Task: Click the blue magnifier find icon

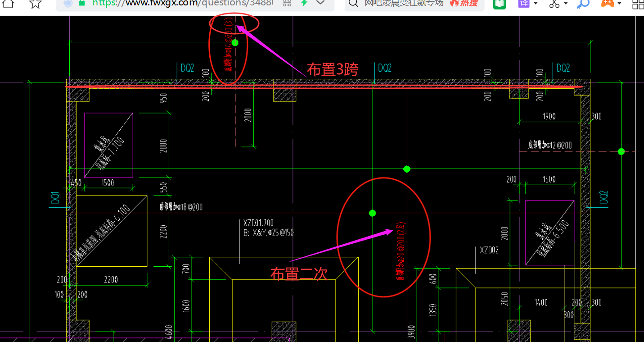Action: click(584, 4)
